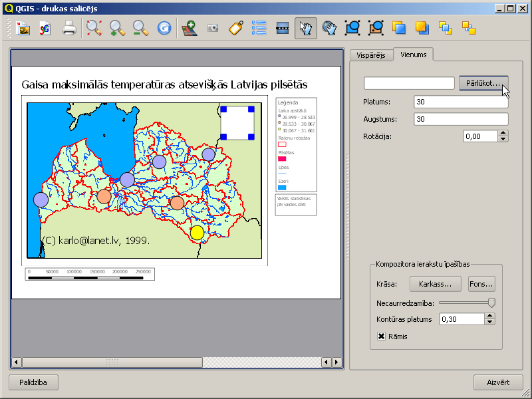Refresh the composer view
The image size is (532, 399).
164,28
